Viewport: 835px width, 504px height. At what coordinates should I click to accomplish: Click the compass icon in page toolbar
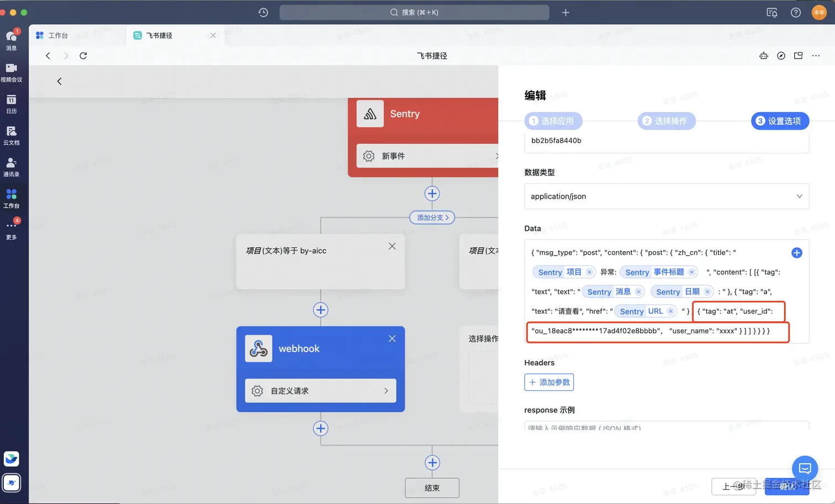(x=781, y=56)
